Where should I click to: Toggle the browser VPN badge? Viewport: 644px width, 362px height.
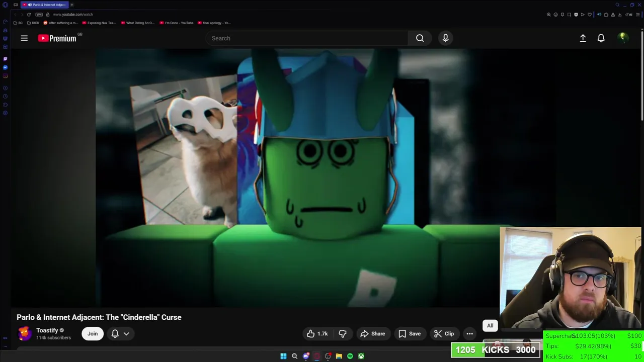coord(39,15)
